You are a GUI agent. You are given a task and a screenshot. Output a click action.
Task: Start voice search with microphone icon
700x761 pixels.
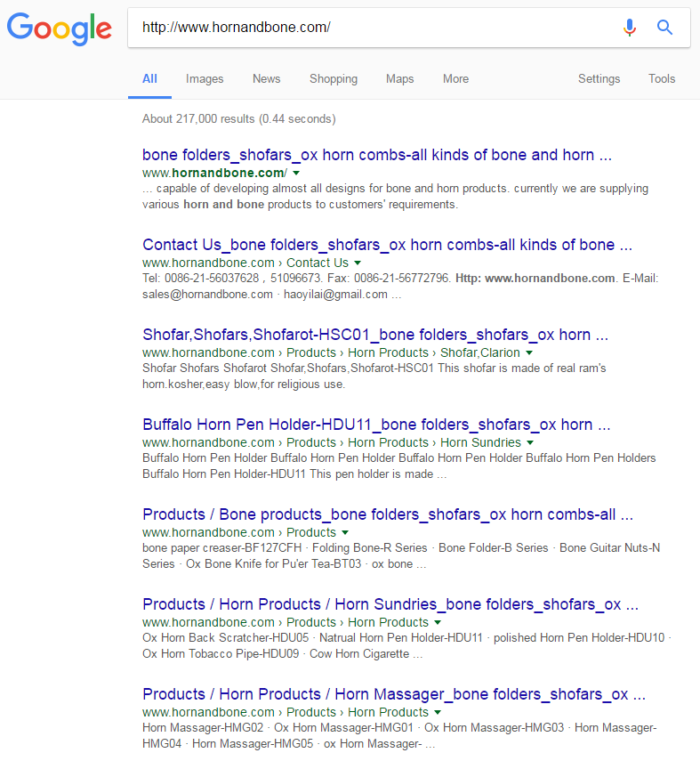pyautogui.click(x=629, y=28)
